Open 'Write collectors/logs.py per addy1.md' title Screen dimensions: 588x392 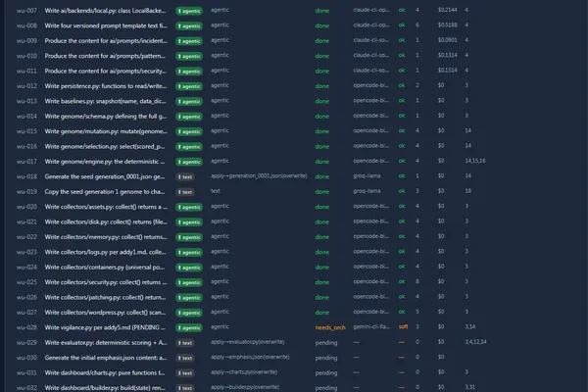coord(106,252)
